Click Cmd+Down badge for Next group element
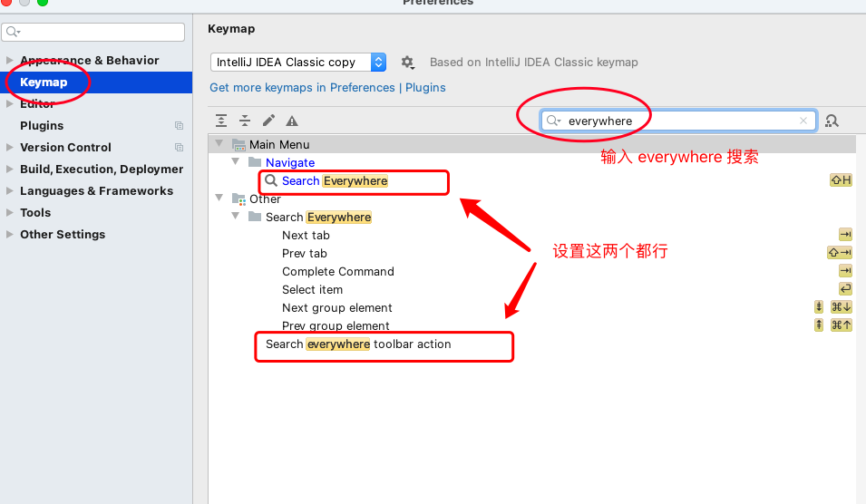This screenshot has width=866, height=504. pos(842,307)
